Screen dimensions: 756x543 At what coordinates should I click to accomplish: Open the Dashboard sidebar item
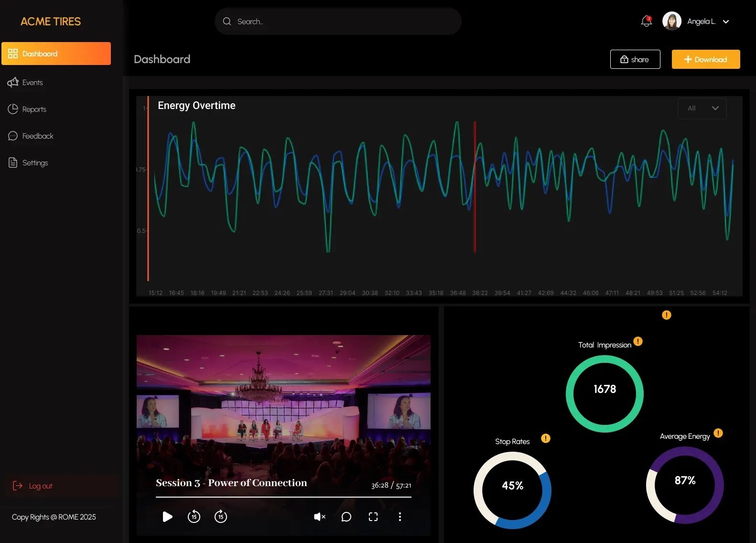pyautogui.click(x=56, y=54)
